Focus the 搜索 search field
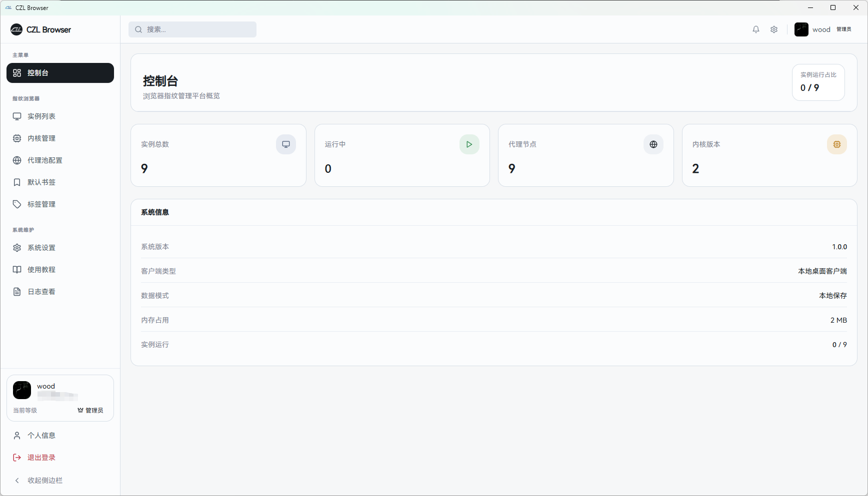This screenshot has height=496, width=868. click(192, 29)
